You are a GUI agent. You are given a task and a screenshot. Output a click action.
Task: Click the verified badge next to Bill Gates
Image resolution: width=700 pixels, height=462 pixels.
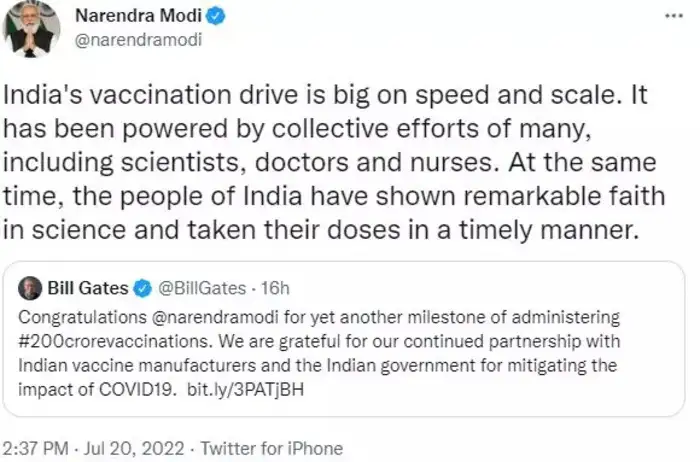pyautogui.click(x=144, y=289)
